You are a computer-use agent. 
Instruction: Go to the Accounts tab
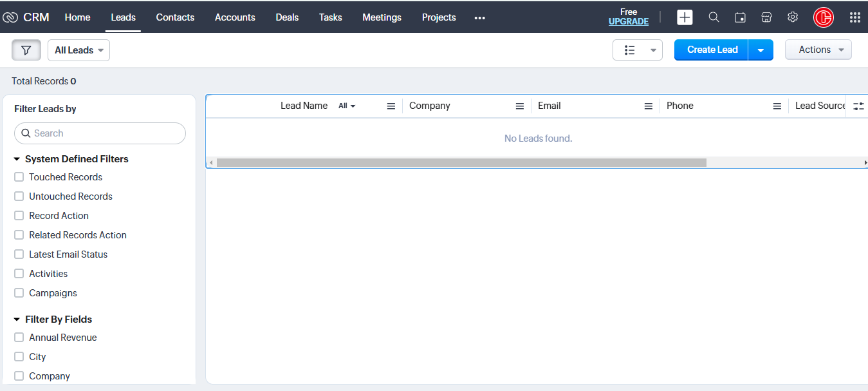tap(235, 17)
